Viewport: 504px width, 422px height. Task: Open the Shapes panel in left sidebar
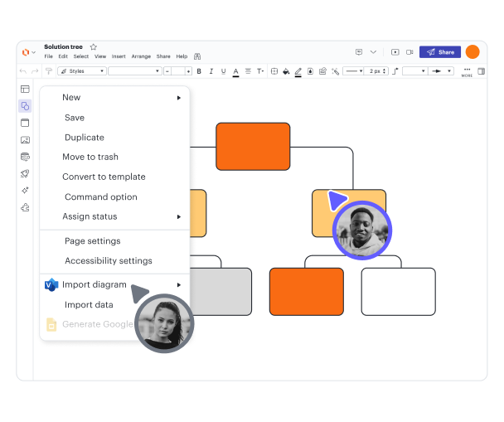point(25,106)
